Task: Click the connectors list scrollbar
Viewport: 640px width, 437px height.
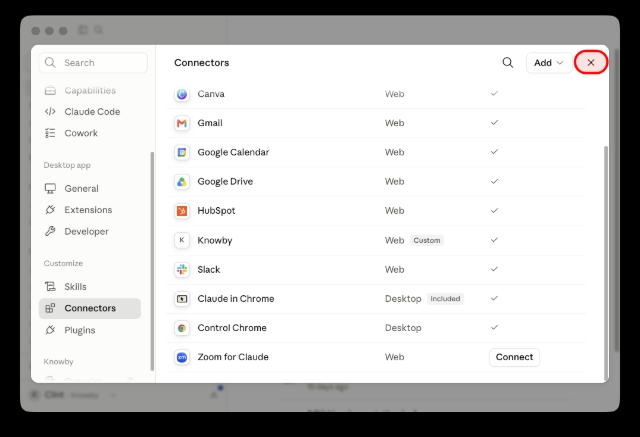Action: coord(606,263)
